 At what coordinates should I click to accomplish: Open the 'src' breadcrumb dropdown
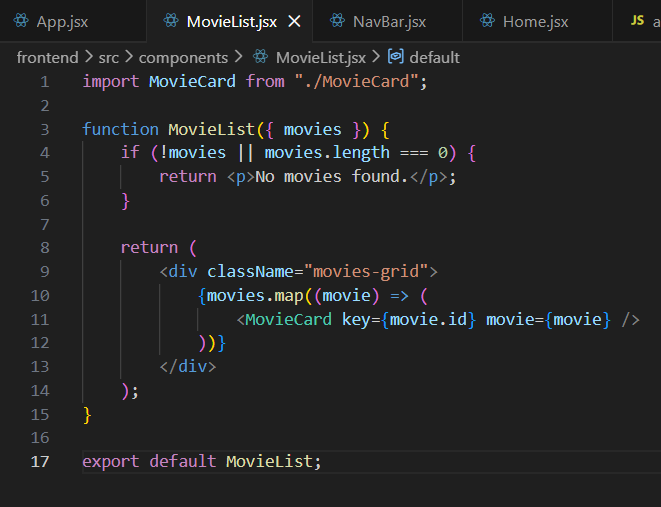(x=110, y=57)
